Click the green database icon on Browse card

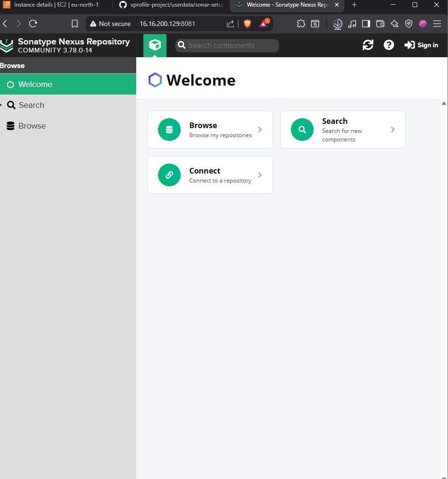169,130
